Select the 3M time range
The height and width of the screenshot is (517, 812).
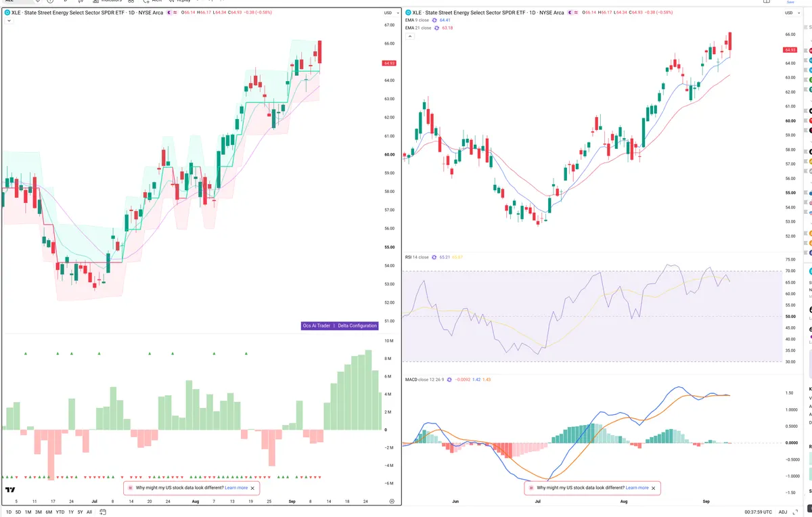click(39, 512)
